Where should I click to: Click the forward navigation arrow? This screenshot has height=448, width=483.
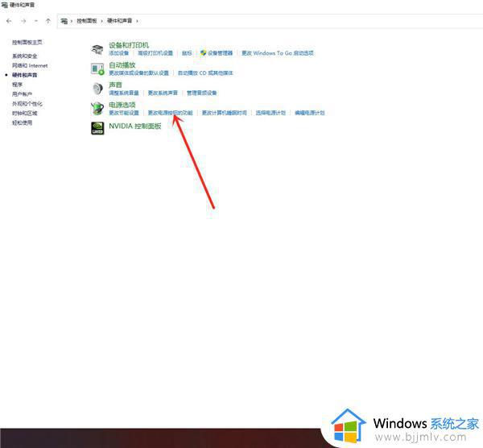(22, 19)
